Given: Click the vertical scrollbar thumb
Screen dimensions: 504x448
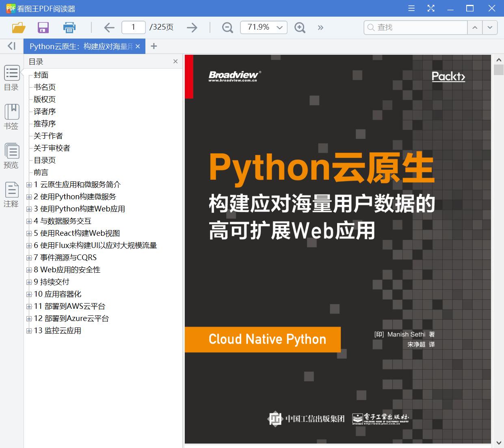Looking at the screenshot, I should [499, 69].
